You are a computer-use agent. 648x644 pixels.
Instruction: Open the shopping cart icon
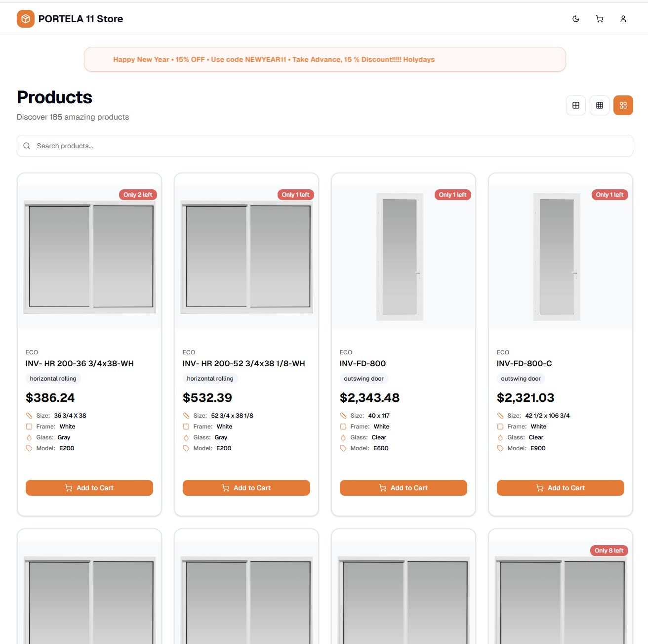click(x=599, y=18)
